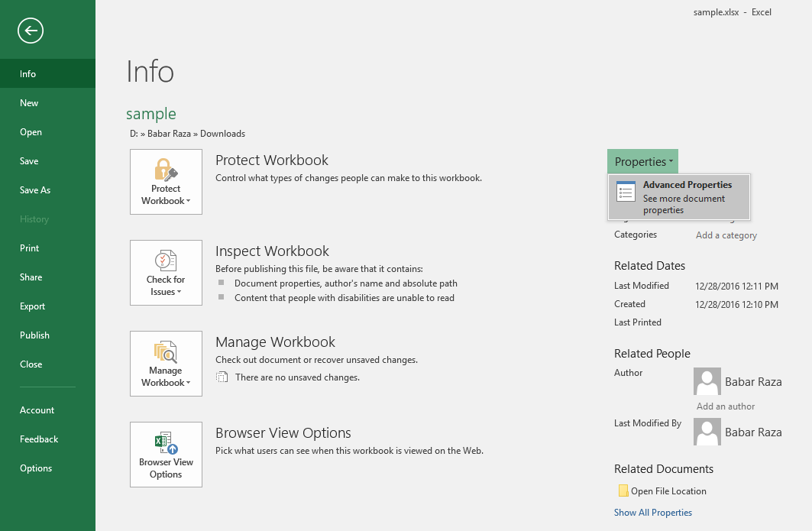
Task: Click the Manage Workbook magnifier icon
Action: [x=166, y=351]
